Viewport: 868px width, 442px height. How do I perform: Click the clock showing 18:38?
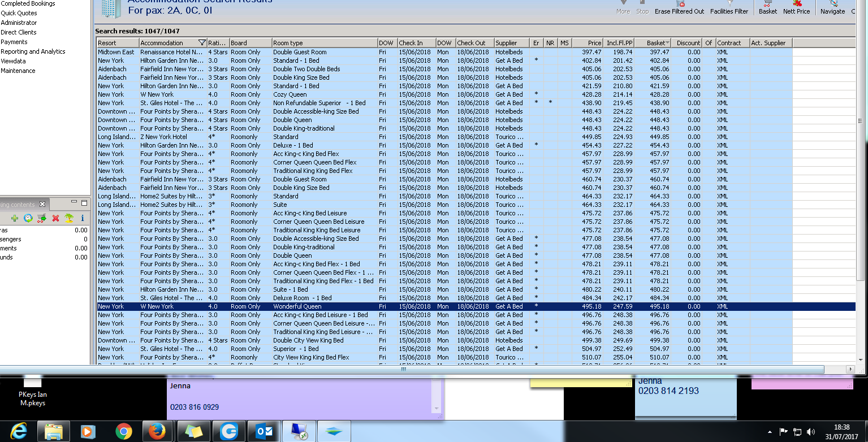(841, 427)
